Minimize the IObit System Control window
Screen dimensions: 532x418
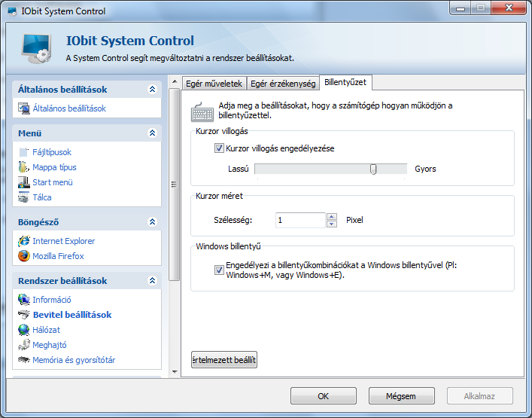(x=460, y=8)
